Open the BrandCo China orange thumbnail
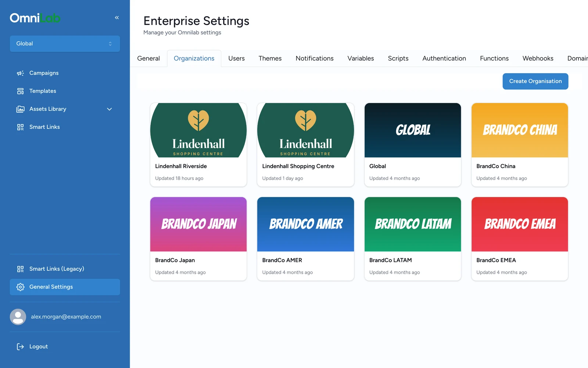The width and height of the screenshot is (588, 368). point(520,130)
